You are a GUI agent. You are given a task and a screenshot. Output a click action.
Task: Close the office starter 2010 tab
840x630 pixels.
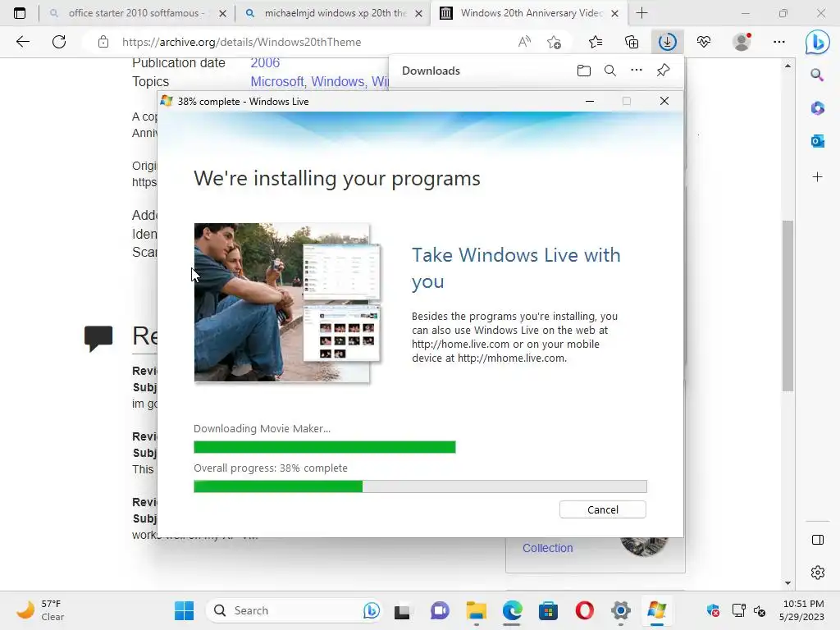pyautogui.click(x=223, y=13)
